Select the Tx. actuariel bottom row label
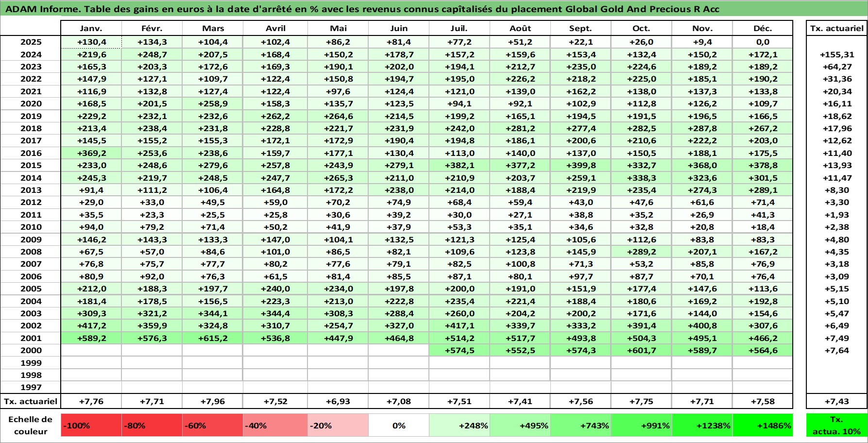This screenshot has height=443, width=868. (x=31, y=401)
